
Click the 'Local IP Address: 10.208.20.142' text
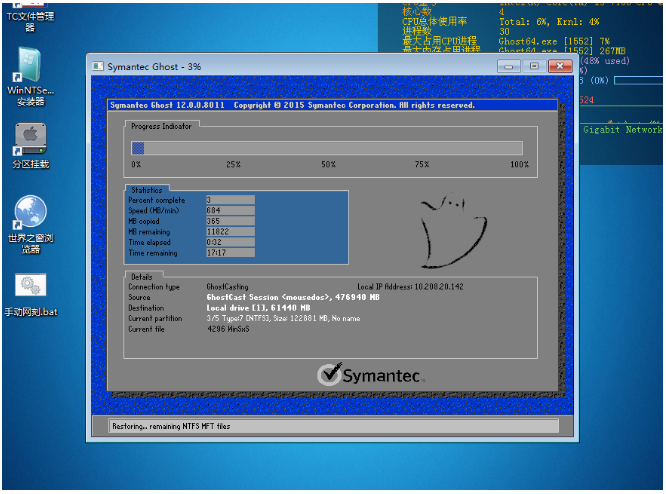click(x=410, y=287)
